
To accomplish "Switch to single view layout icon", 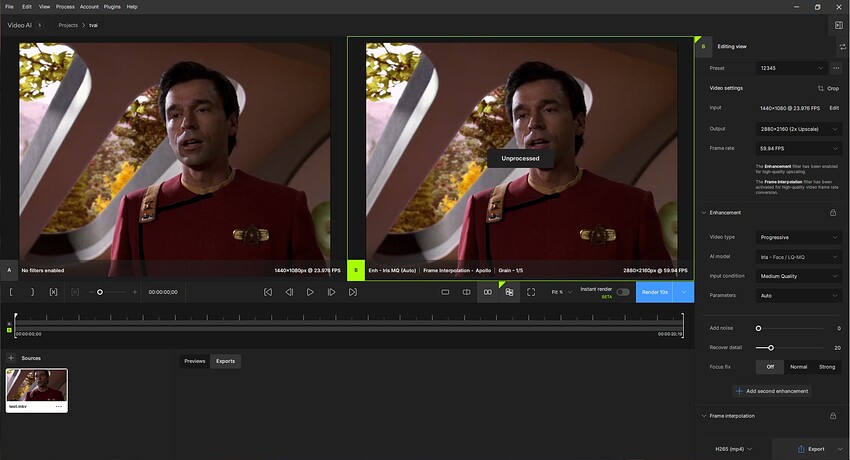I will pyautogui.click(x=445, y=292).
